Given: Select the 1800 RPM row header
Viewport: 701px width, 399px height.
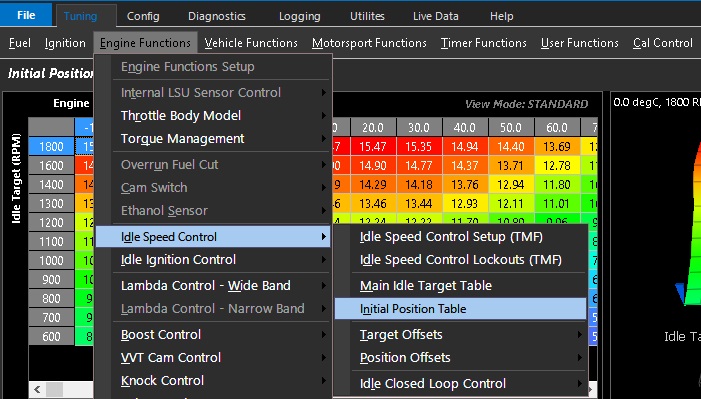Looking at the screenshot, I should [x=51, y=146].
